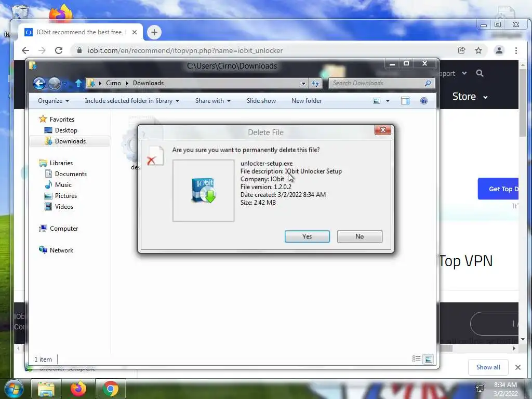Open the address bar history dropdown
This screenshot has width=532, height=399.
click(303, 84)
